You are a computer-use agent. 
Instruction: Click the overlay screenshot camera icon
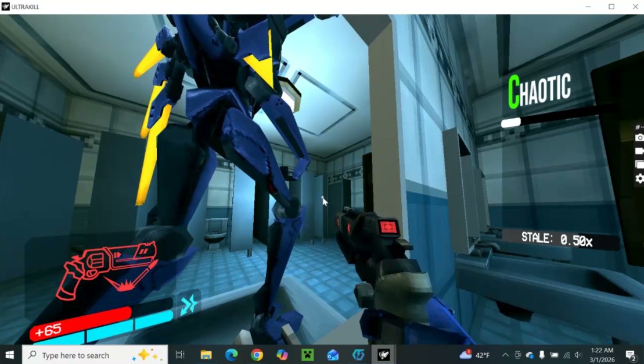click(x=639, y=138)
